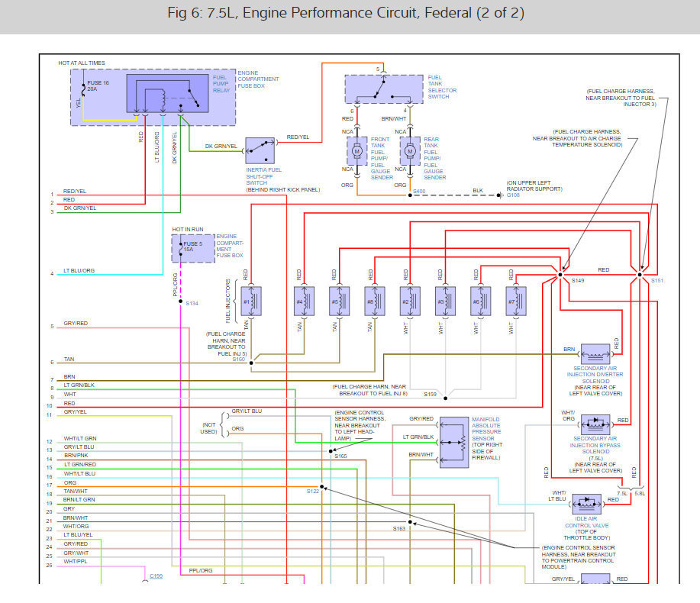Click the inertia fuel shut-off switch symbol
This screenshot has height=603, width=700.
pos(260,151)
